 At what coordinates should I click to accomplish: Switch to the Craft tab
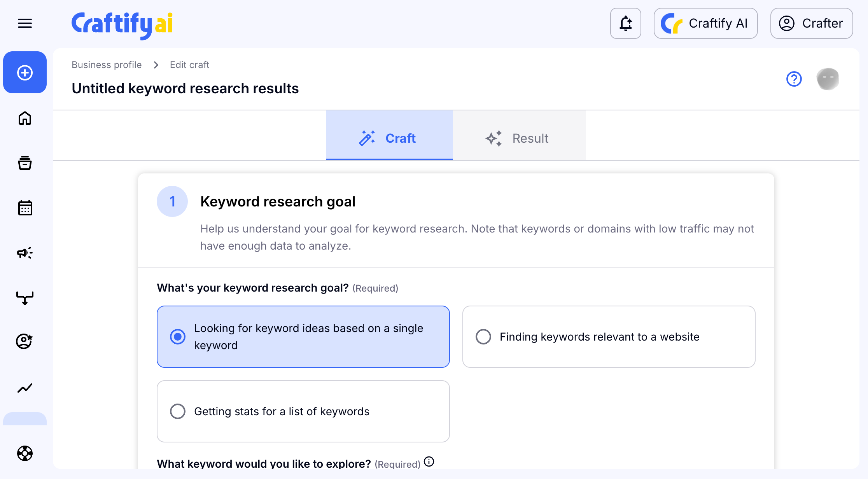click(389, 138)
